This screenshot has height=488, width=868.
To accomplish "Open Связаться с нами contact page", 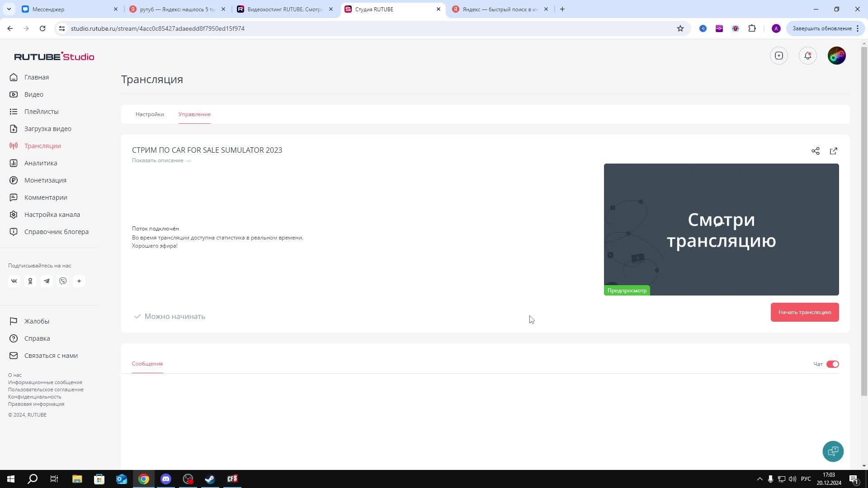I will tap(51, 356).
